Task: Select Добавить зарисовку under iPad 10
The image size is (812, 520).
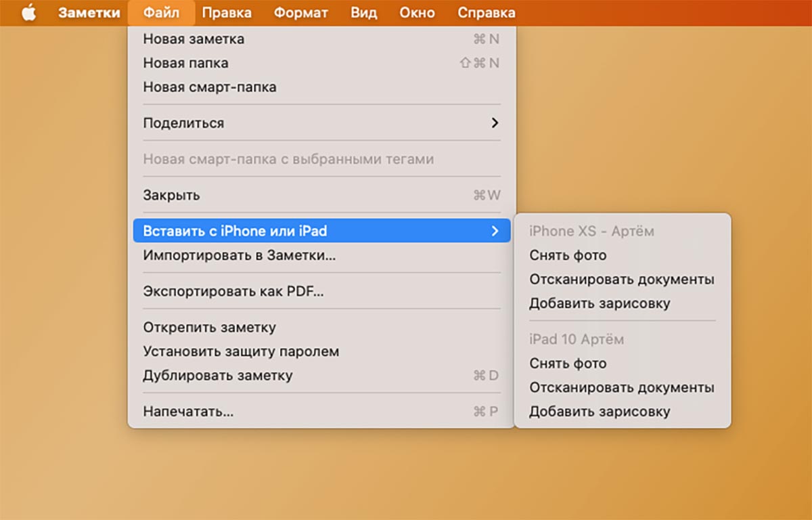Action: (623, 412)
